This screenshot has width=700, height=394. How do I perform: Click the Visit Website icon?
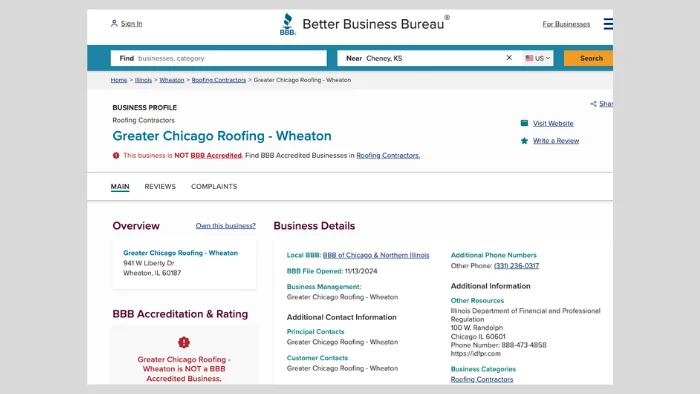(x=524, y=123)
